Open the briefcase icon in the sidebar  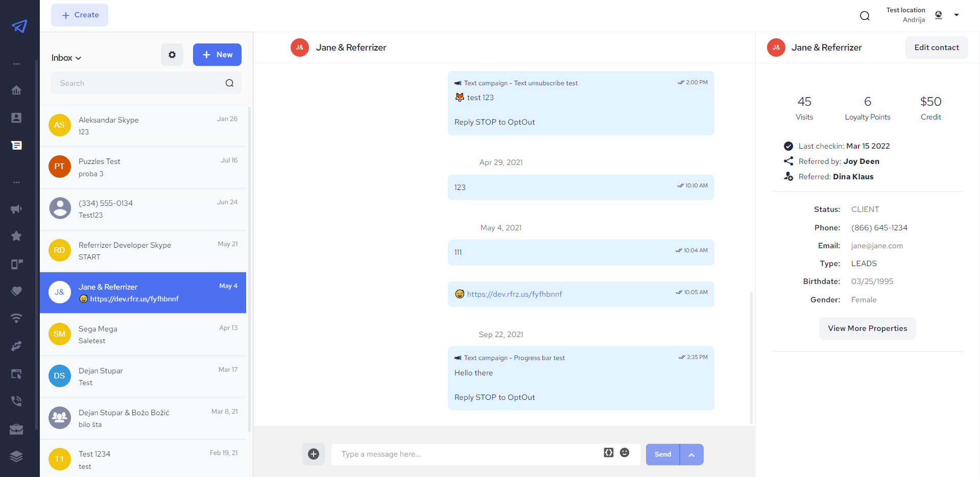click(16, 429)
